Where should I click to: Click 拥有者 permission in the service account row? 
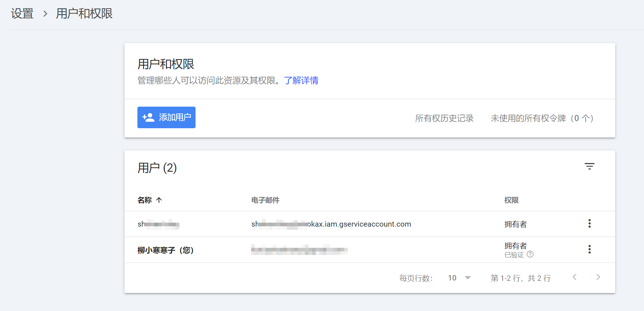[515, 224]
